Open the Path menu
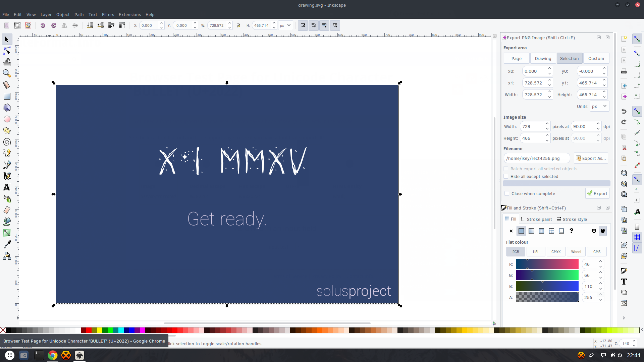This screenshot has width=644, height=362. (79, 15)
